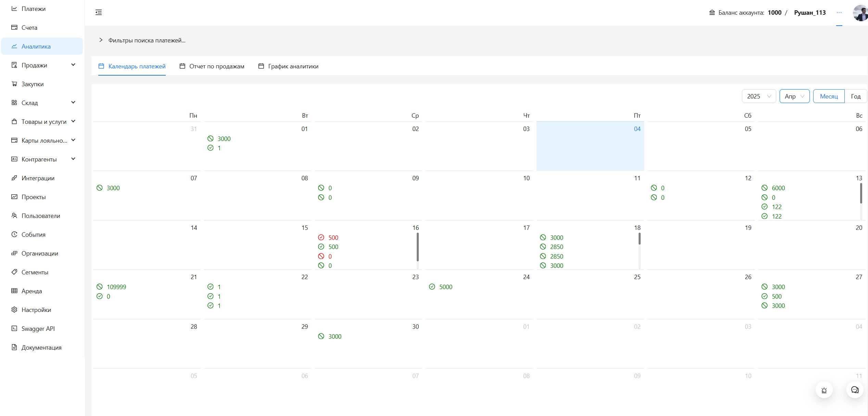Image resolution: width=868 pixels, height=416 pixels.
Task: Click the three-dots icon near username
Action: tap(839, 13)
